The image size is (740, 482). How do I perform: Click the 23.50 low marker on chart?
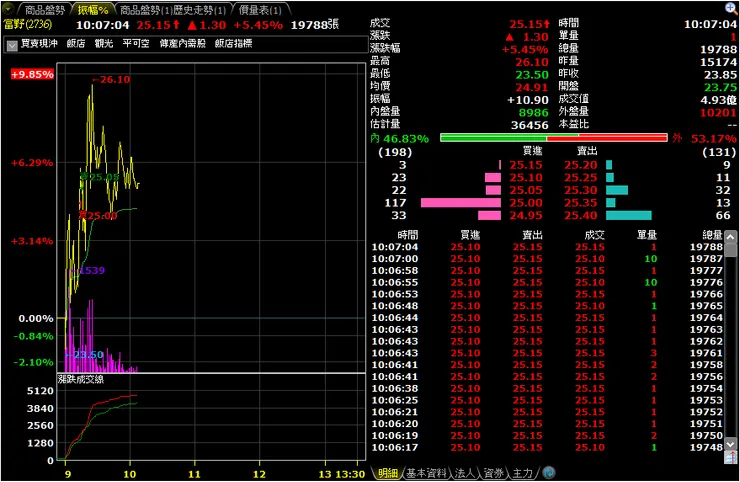tap(84, 355)
